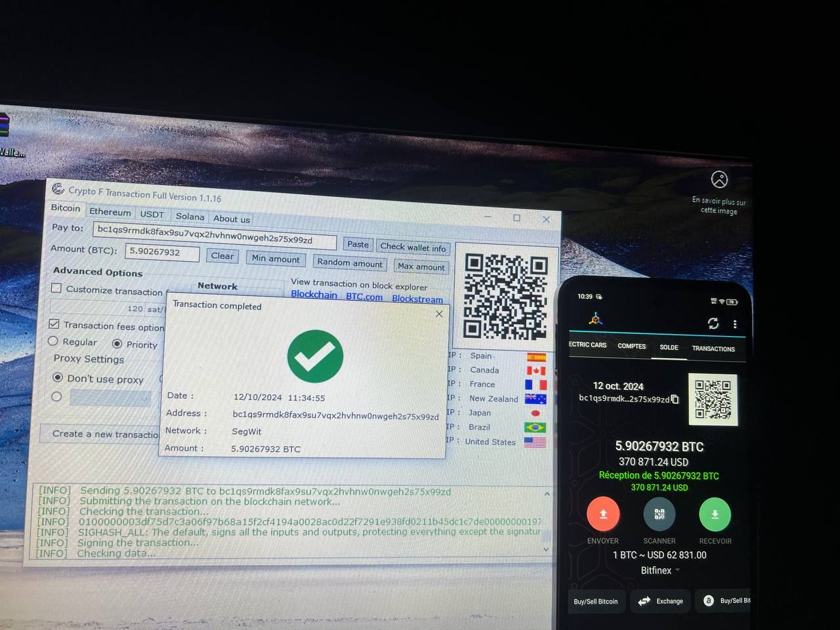Tap the left Buy/Sell Bitcoin button on the phone
Image resolution: width=840 pixels, height=630 pixels.
click(x=596, y=601)
